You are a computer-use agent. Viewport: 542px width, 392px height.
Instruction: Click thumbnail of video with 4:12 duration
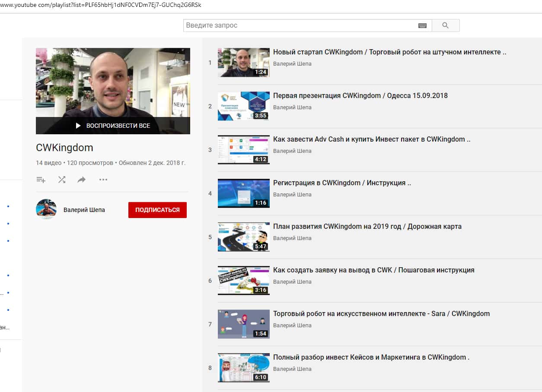tap(244, 150)
